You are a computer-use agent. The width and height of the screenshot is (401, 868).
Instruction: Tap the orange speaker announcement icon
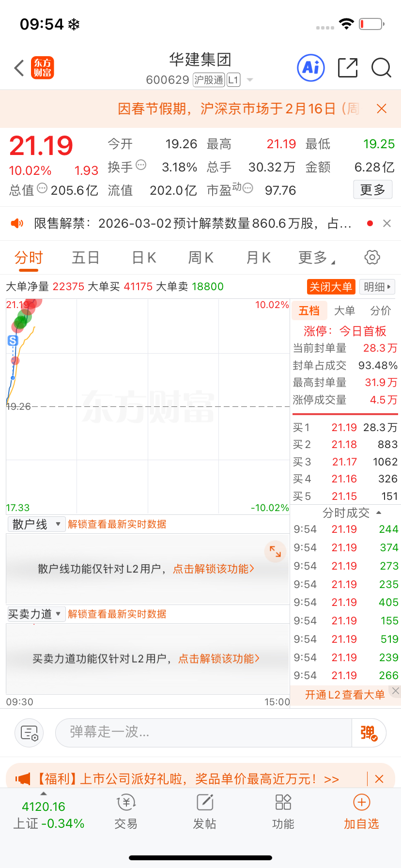click(x=17, y=223)
